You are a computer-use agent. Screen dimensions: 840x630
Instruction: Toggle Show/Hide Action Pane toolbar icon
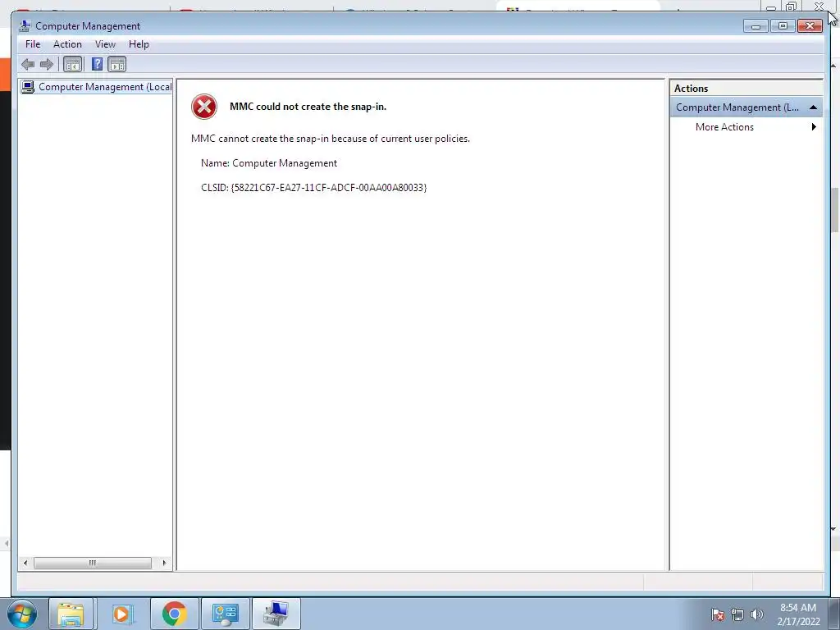coord(116,65)
